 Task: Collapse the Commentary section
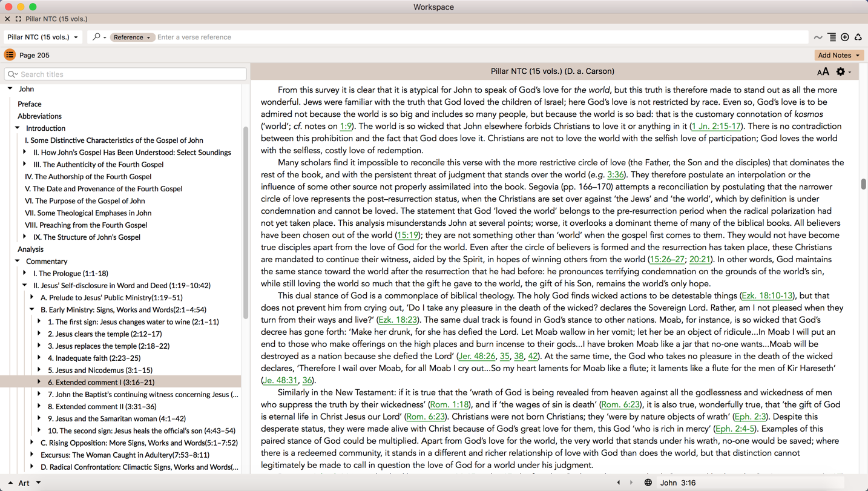pyautogui.click(x=18, y=262)
